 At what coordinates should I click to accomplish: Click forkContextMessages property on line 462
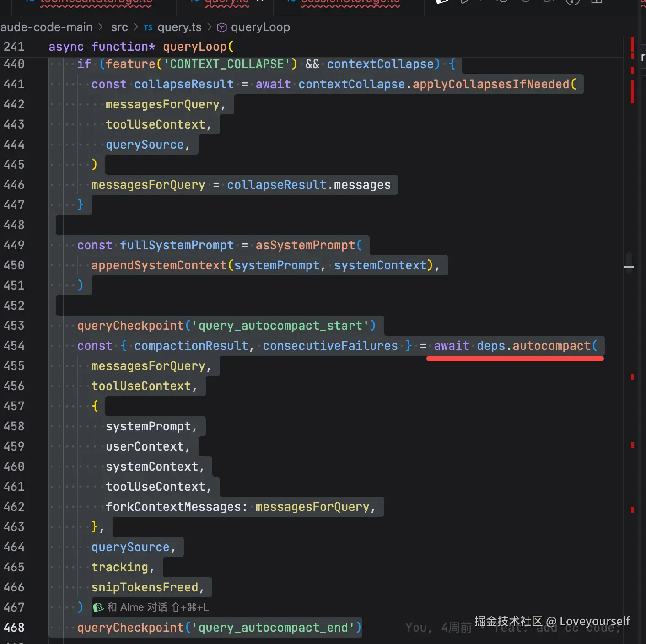[173, 507]
